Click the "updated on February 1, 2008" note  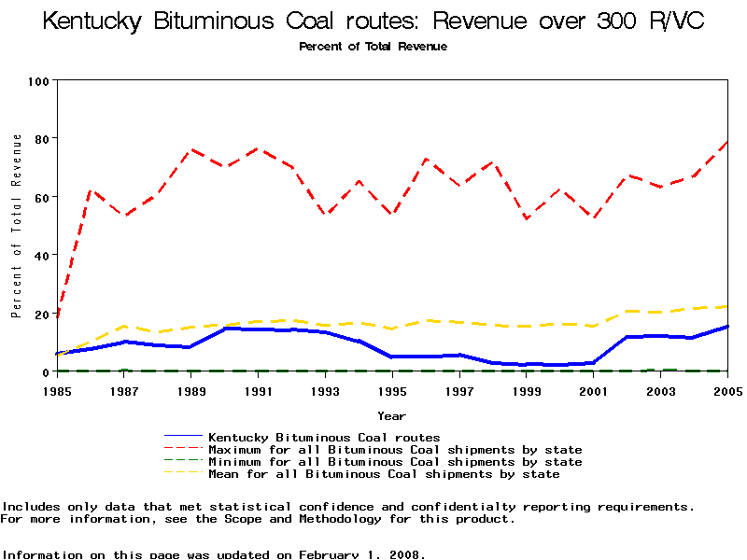coord(213,554)
